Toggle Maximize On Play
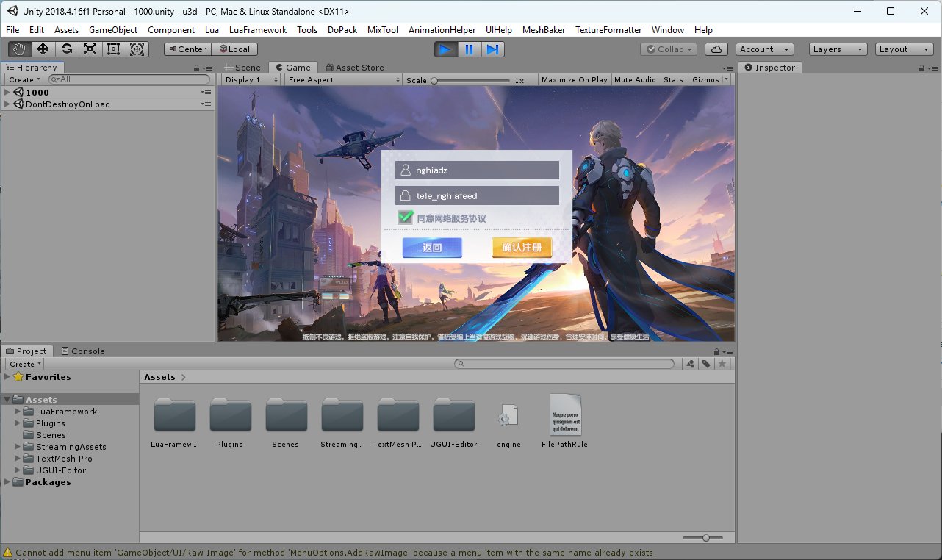Image resolution: width=942 pixels, height=560 pixels. [x=574, y=79]
